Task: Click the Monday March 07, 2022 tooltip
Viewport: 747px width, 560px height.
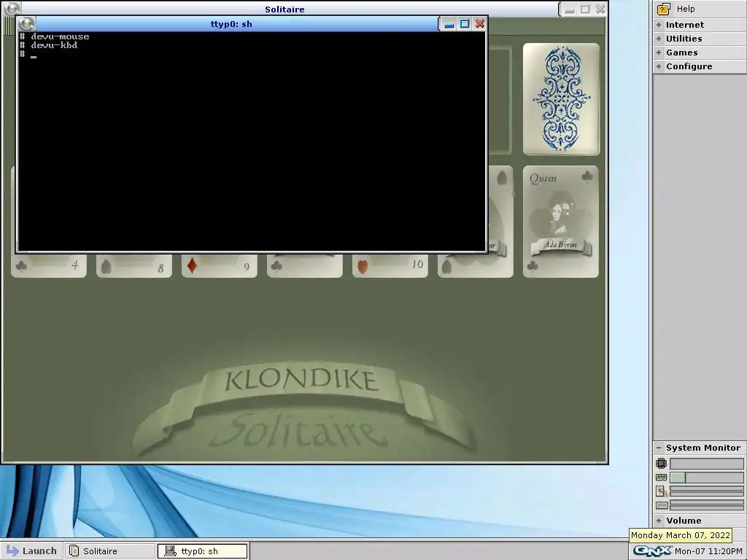Action: 681,535
